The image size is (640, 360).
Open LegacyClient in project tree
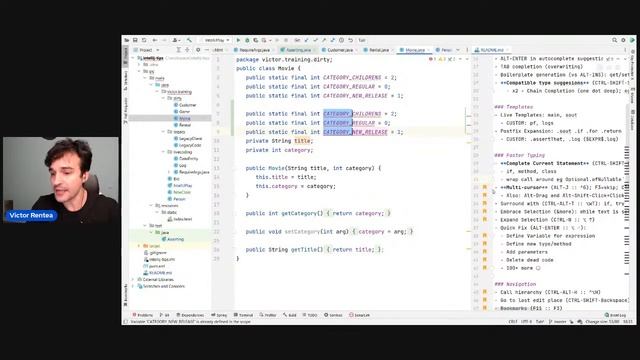coord(188,138)
